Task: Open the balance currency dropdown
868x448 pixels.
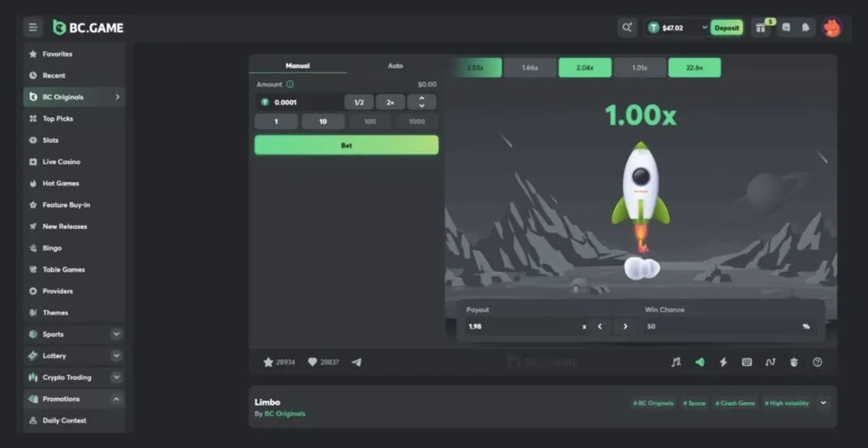Action: tap(704, 28)
